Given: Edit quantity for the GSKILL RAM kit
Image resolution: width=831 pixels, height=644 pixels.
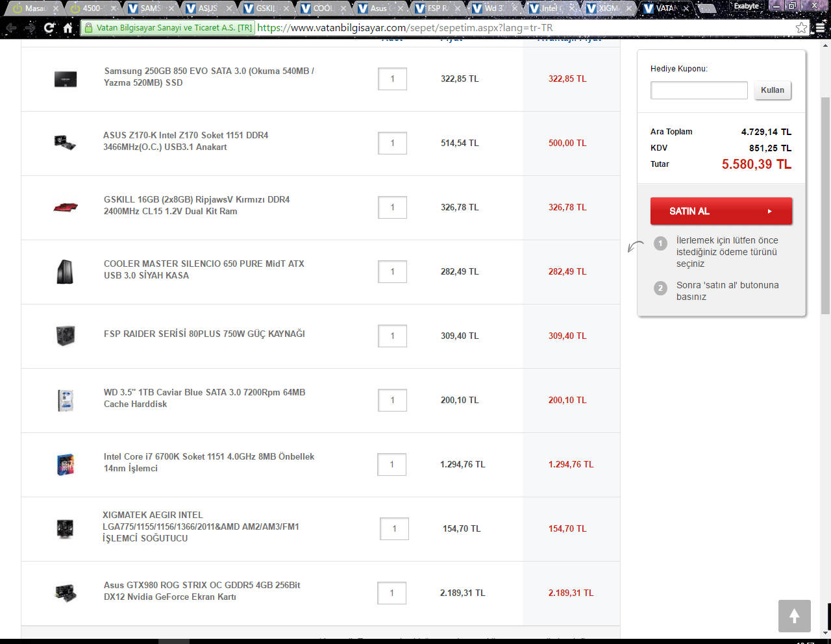Looking at the screenshot, I should [x=392, y=207].
